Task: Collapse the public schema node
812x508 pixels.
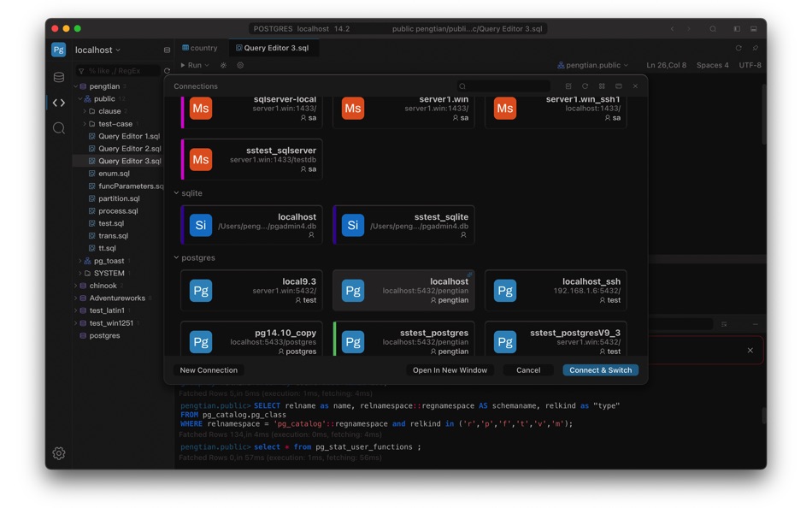Action: click(80, 98)
